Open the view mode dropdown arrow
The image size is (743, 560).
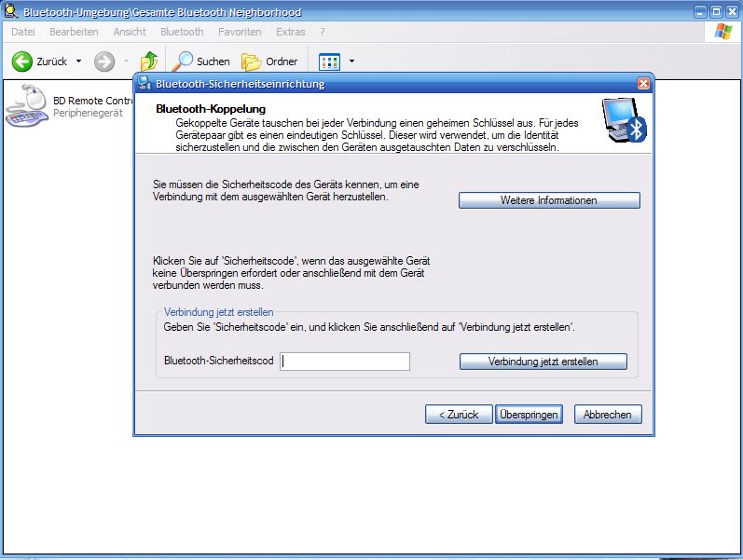(x=351, y=61)
